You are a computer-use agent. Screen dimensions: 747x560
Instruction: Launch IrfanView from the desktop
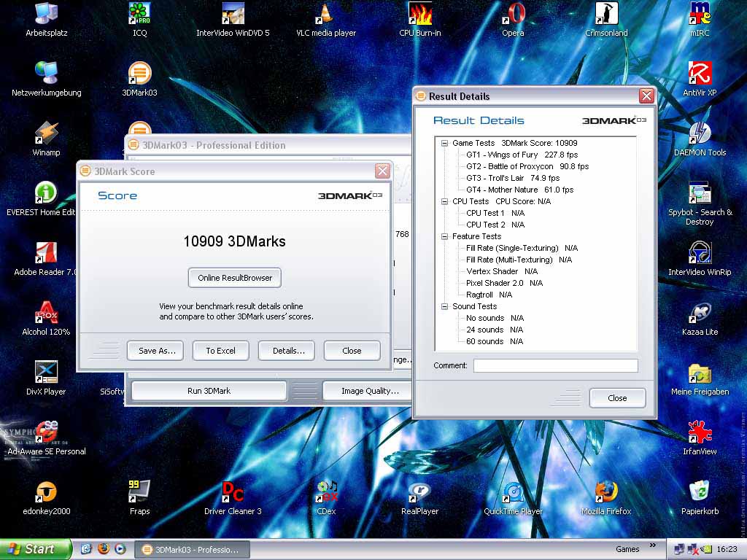[700, 438]
